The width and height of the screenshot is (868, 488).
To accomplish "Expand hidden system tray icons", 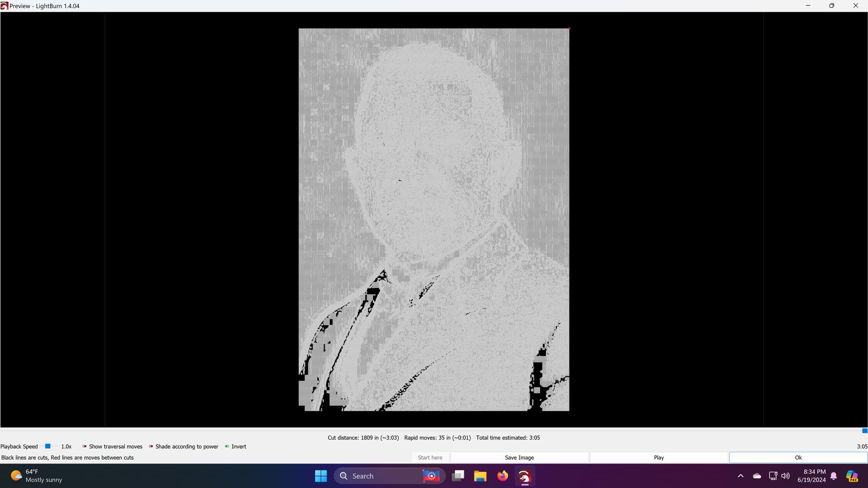I will tap(741, 475).
